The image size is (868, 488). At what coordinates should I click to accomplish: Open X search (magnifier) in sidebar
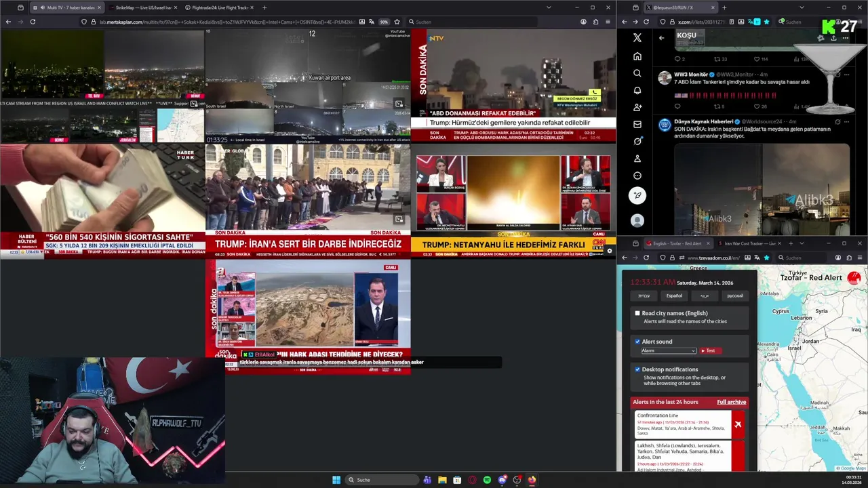(x=637, y=73)
